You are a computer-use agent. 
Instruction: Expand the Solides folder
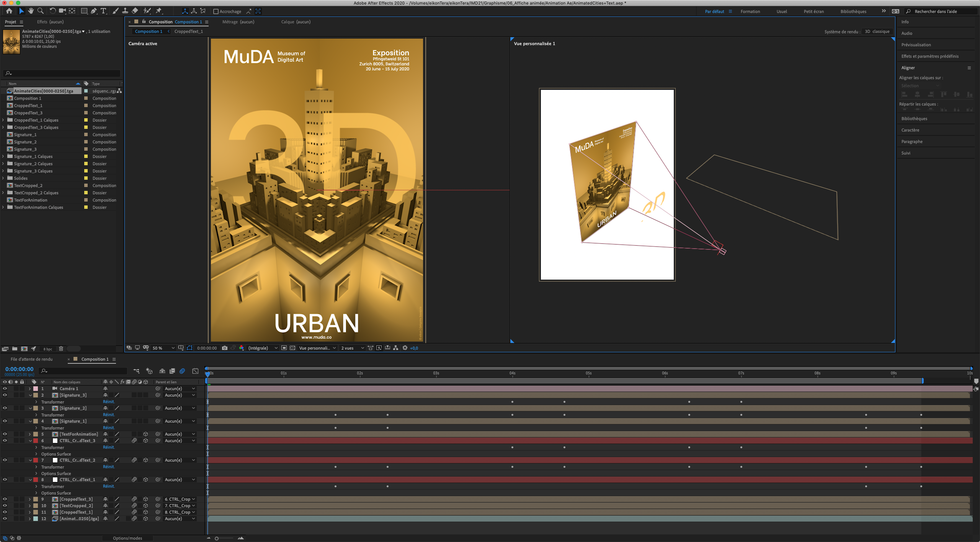click(x=3, y=178)
